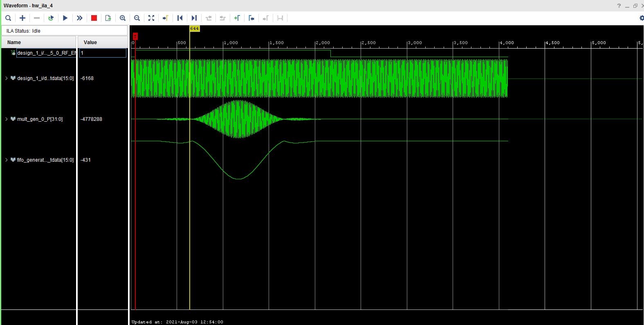Click the value -431
This screenshot has width=644, height=325.
pos(86,160)
